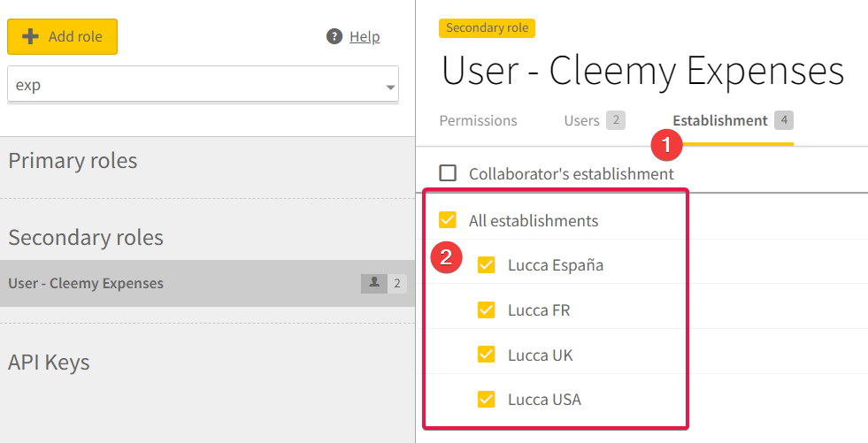Image resolution: width=868 pixels, height=443 pixels.
Task: Click the Lucca España label text
Action: (x=556, y=265)
